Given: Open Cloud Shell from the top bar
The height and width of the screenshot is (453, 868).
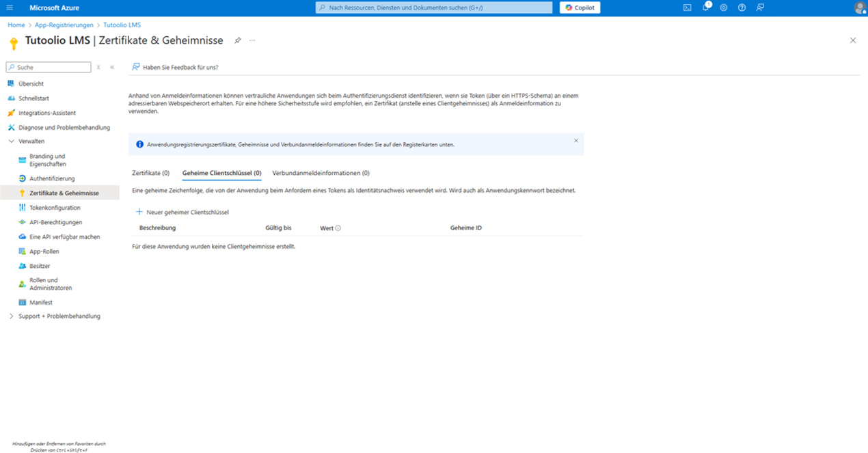Looking at the screenshot, I should click(x=687, y=8).
